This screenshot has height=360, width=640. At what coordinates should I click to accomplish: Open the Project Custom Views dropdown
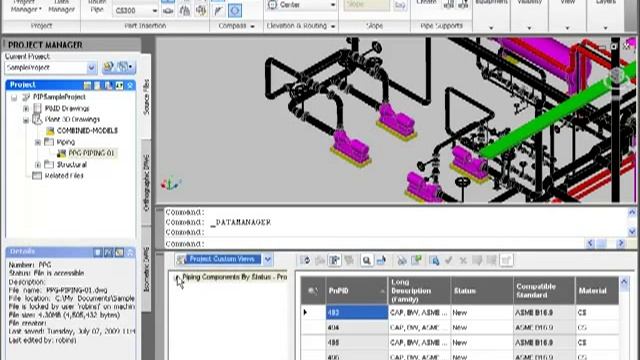click(x=268, y=259)
